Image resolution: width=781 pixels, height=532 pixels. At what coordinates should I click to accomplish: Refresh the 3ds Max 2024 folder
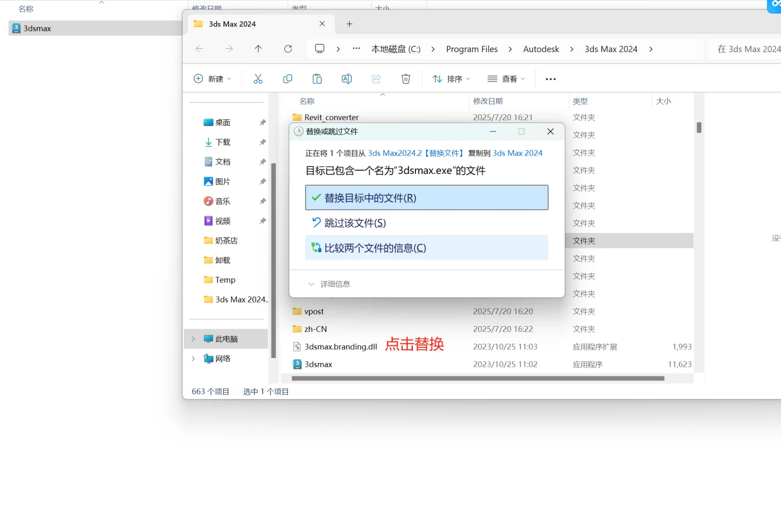click(288, 48)
